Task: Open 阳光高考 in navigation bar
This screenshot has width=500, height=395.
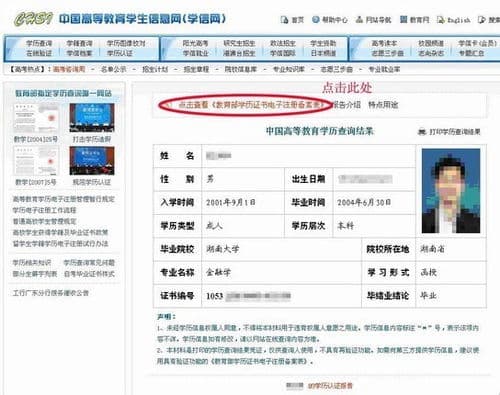Action: tap(195, 43)
